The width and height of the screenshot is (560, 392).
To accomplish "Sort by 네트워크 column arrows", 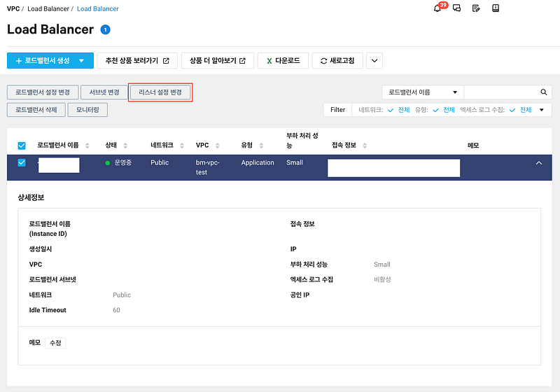I will (182, 146).
